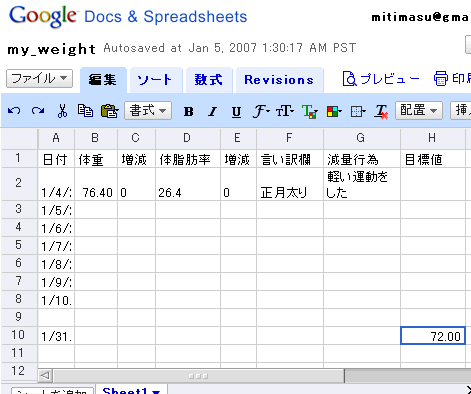Open the 書式 format dropdown
Image resolution: width=471 pixels, height=394 pixels.
(148, 110)
